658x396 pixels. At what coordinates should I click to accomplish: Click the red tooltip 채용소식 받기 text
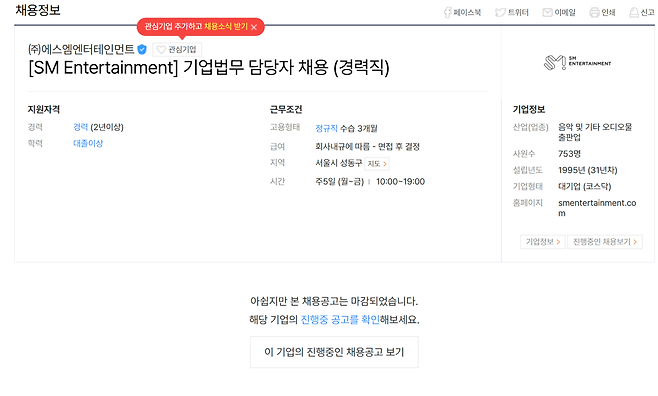pyautogui.click(x=226, y=26)
